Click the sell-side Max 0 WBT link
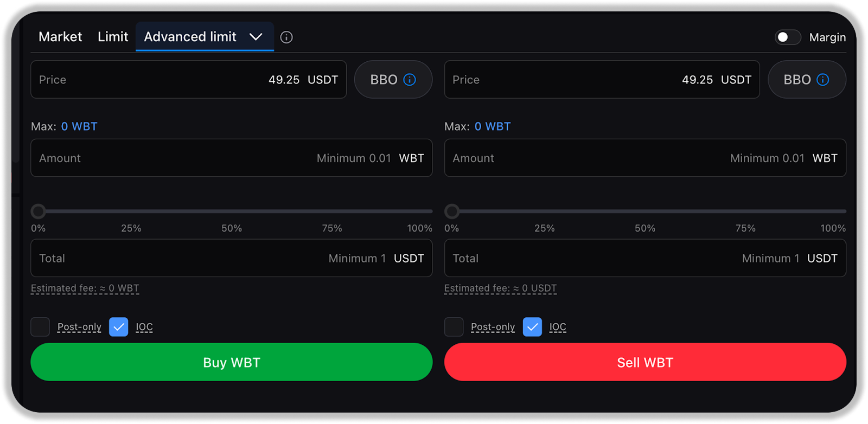Viewport: 868px width, 424px height. pyautogui.click(x=493, y=126)
